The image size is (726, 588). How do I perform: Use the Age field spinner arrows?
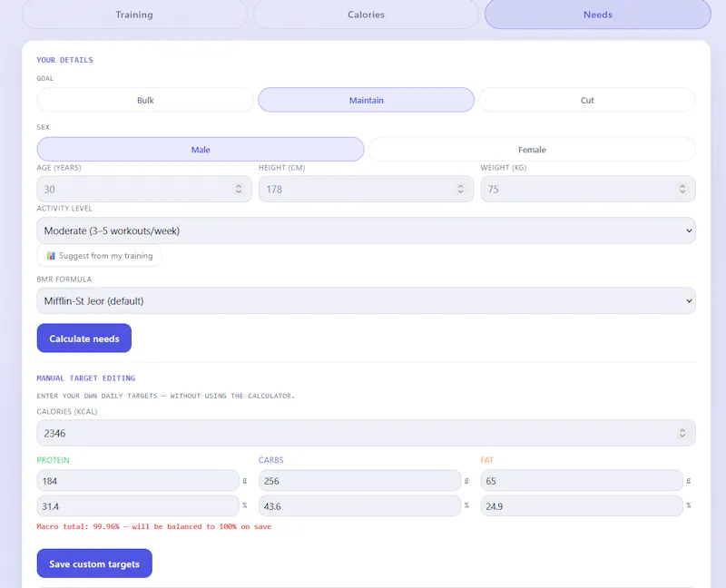239,189
